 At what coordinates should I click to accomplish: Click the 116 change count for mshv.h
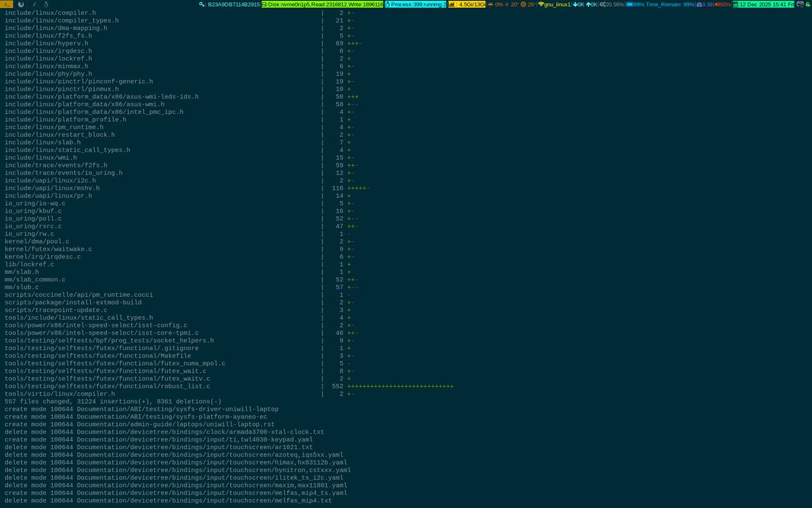[338, 188]
